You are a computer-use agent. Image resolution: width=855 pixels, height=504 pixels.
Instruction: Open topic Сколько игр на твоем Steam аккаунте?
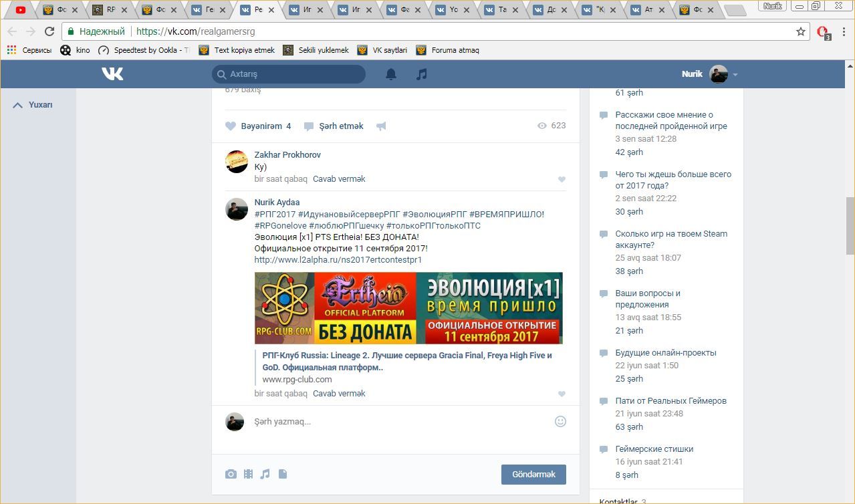pos(671,239)
